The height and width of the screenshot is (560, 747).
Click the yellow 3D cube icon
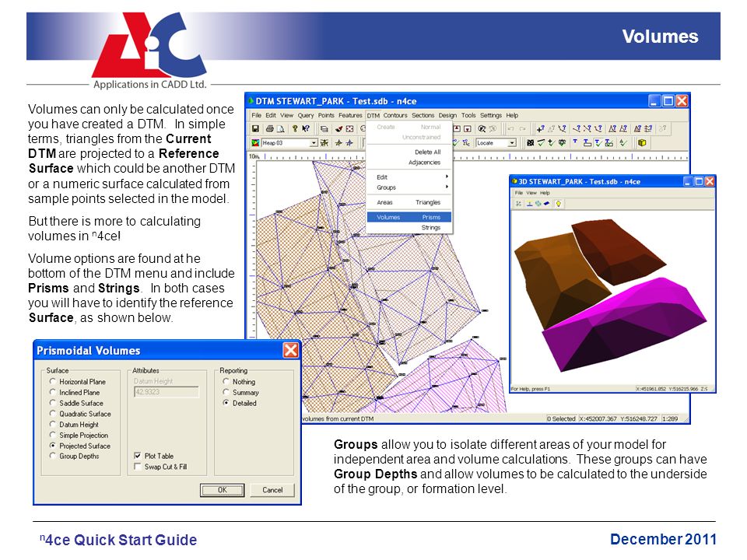[642, 143]
